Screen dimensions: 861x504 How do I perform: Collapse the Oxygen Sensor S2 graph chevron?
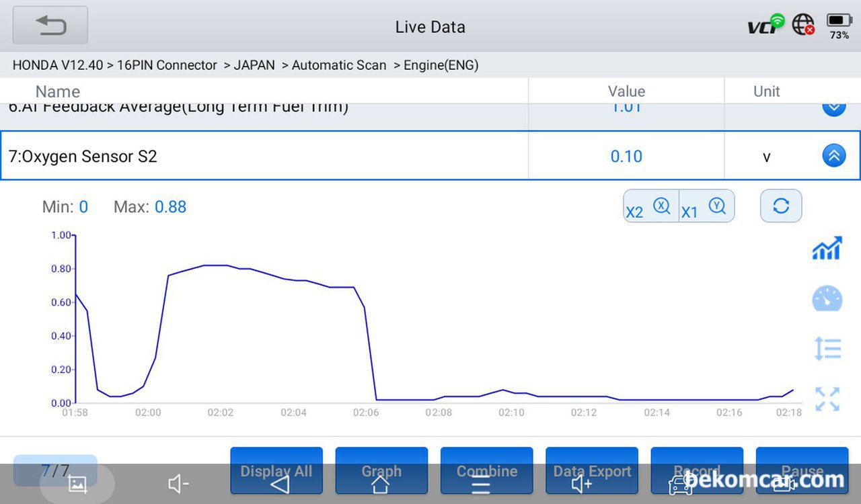point(833,156)
